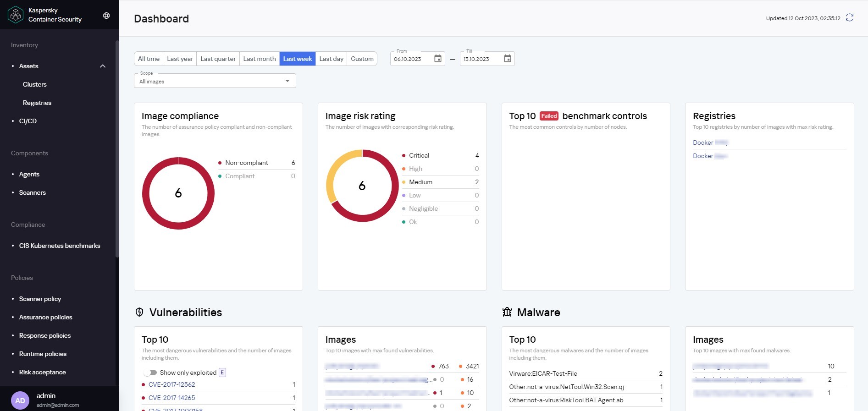Open the Scope All images dropdown
868x411 pixels.
point(215,81)
